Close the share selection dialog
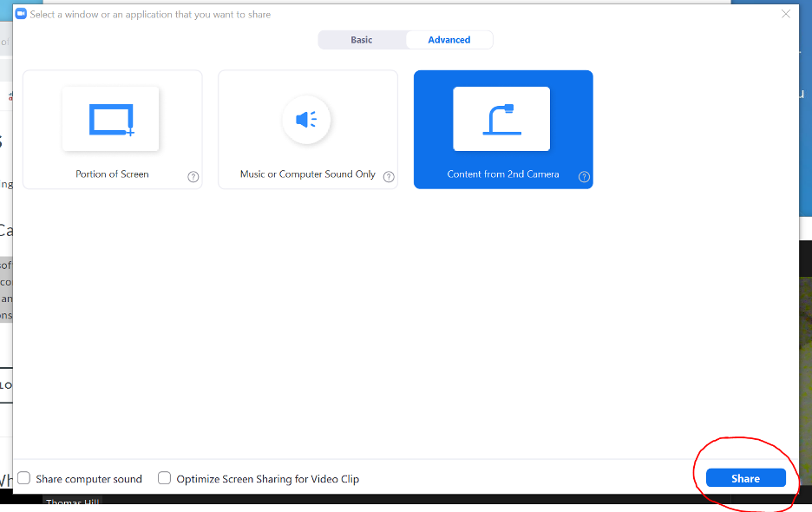Viewport: 812px width, 512px height. pos(786,14)
